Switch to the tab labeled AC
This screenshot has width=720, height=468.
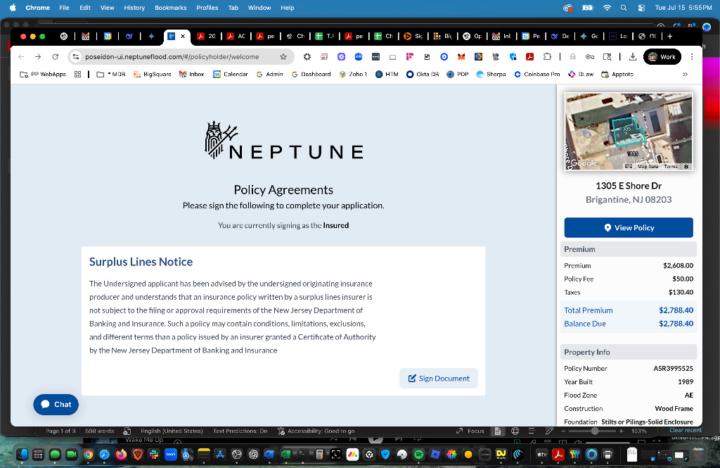pos(236,36)
